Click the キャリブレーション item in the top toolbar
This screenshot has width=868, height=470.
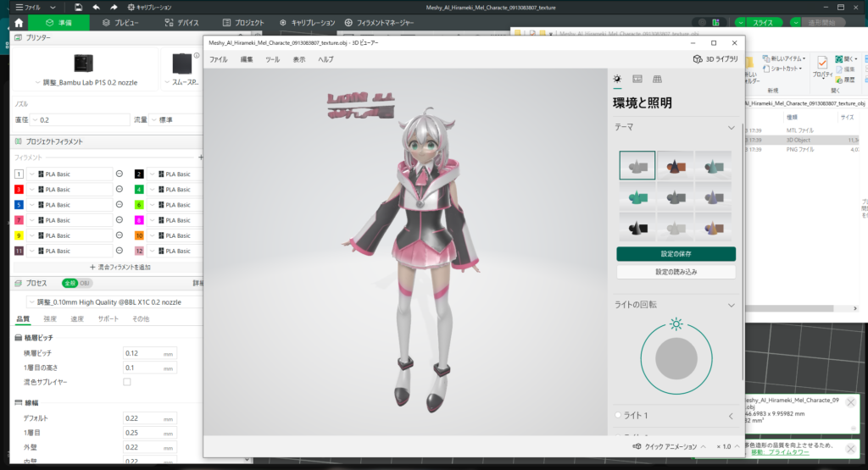pos(149,7)
